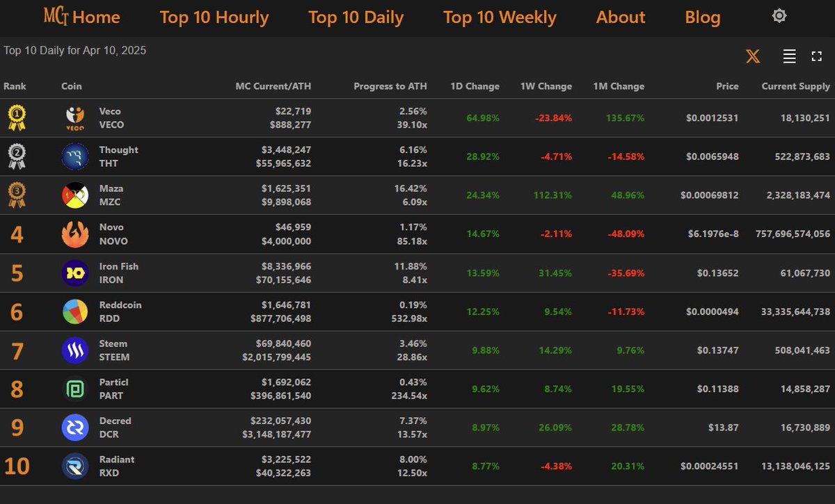Click the Iron Fish coin logo

(74, 273)
